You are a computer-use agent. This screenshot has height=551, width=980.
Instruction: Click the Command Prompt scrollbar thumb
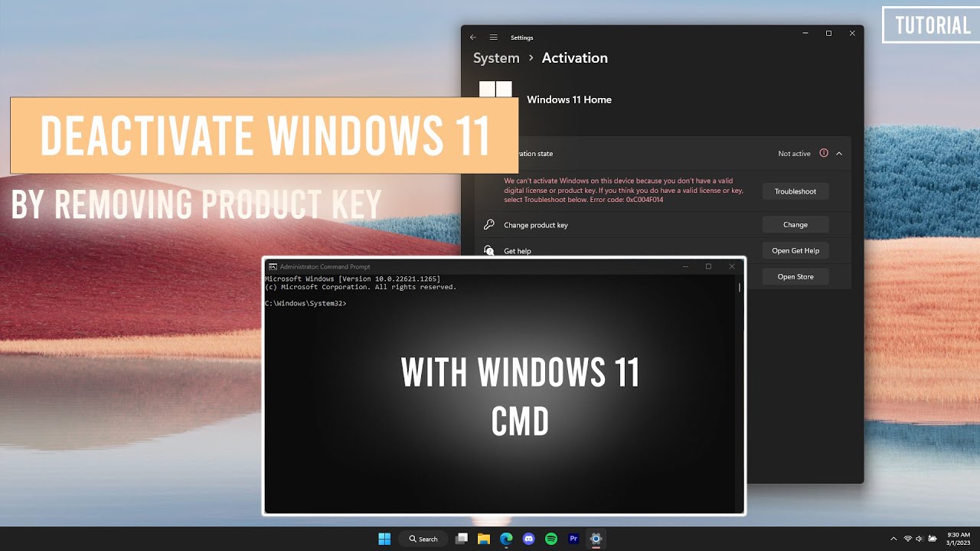tap(740, 288)
